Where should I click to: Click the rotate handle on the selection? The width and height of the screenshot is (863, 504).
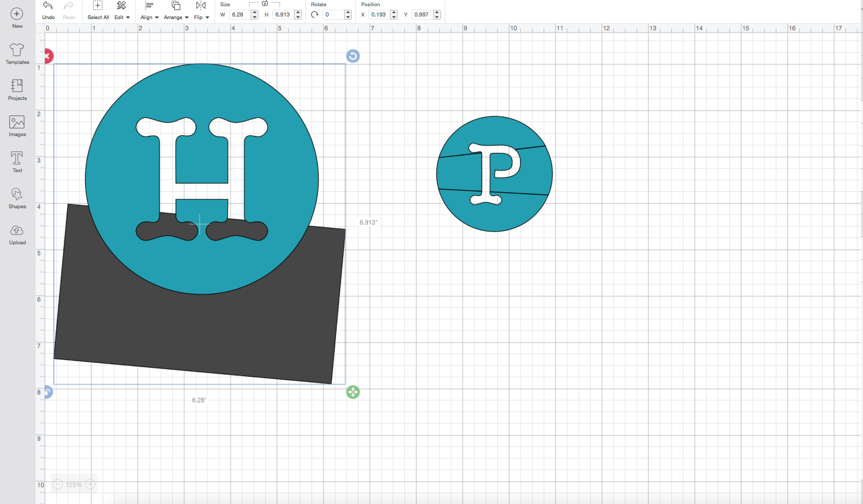tap(353, 56)
